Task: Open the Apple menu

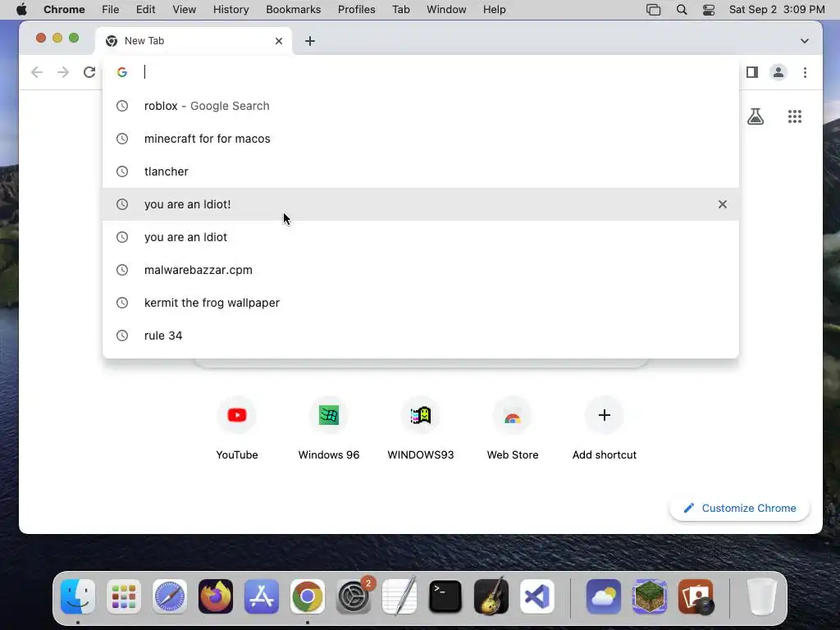Action: click(21, 10)
